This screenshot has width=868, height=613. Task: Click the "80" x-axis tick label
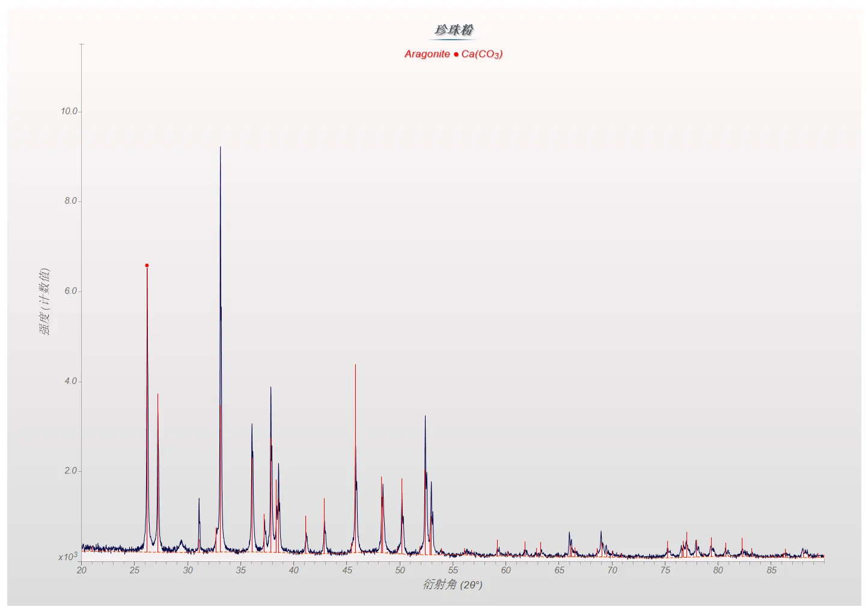point(718,570)
